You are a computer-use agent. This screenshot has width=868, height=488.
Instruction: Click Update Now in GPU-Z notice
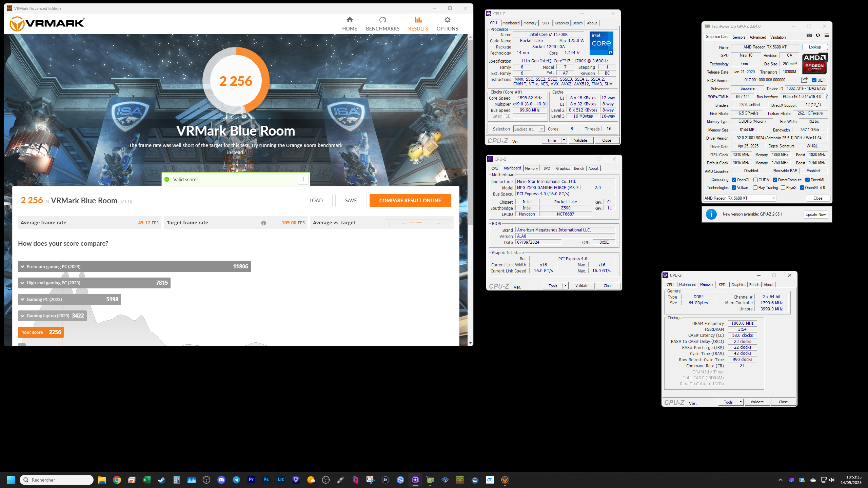tap(816, 215)
